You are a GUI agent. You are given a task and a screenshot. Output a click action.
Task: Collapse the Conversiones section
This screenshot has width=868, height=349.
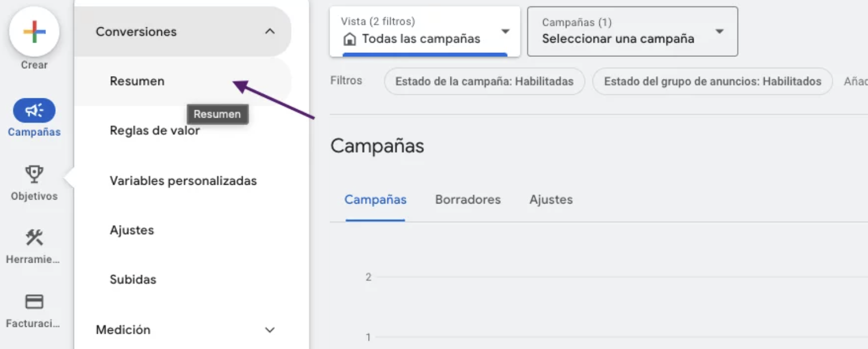click(x=270, y=32)
